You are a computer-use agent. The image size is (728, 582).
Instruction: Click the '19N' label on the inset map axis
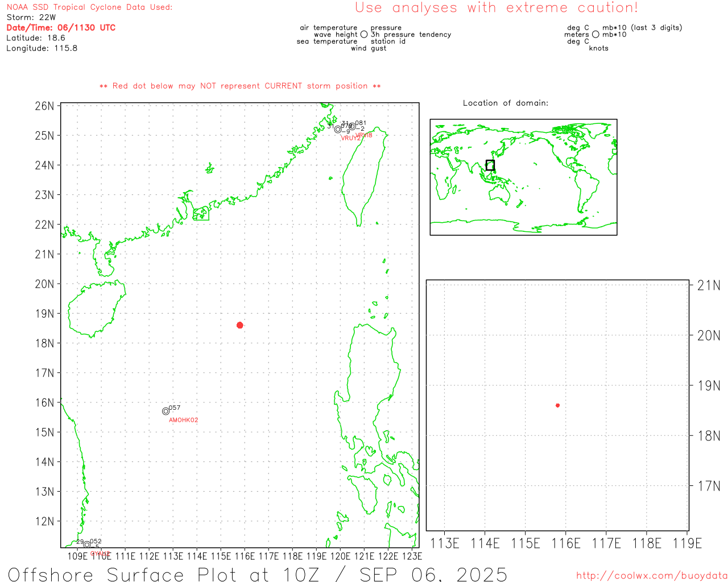tap(709, 386)
